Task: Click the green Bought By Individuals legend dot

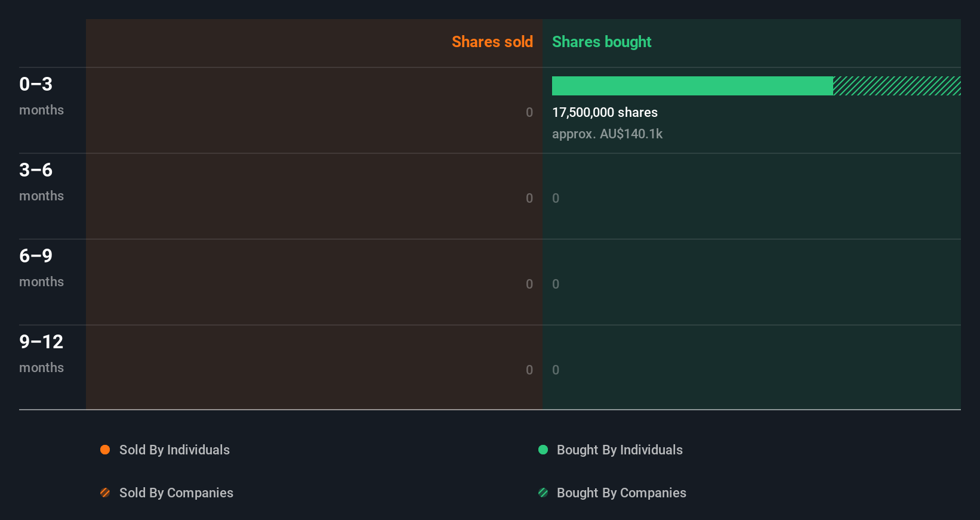Action: (x=543, y=450)
